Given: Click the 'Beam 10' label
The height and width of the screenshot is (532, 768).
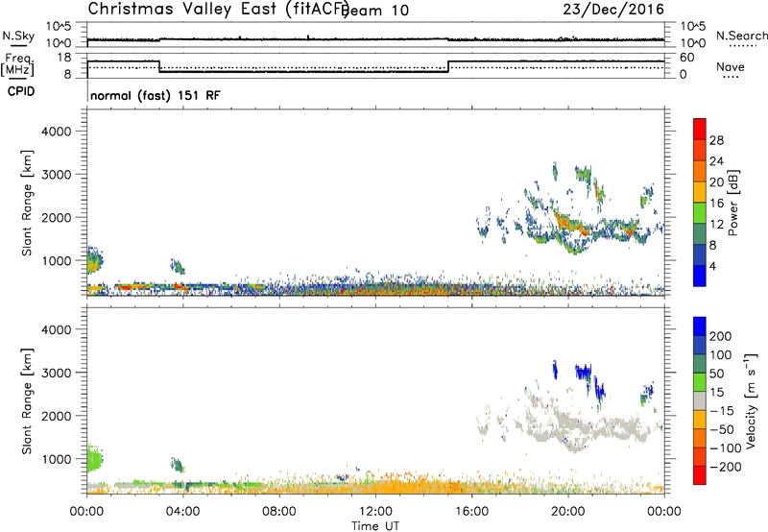Looking at the screenshot, I should pos(376,11).
